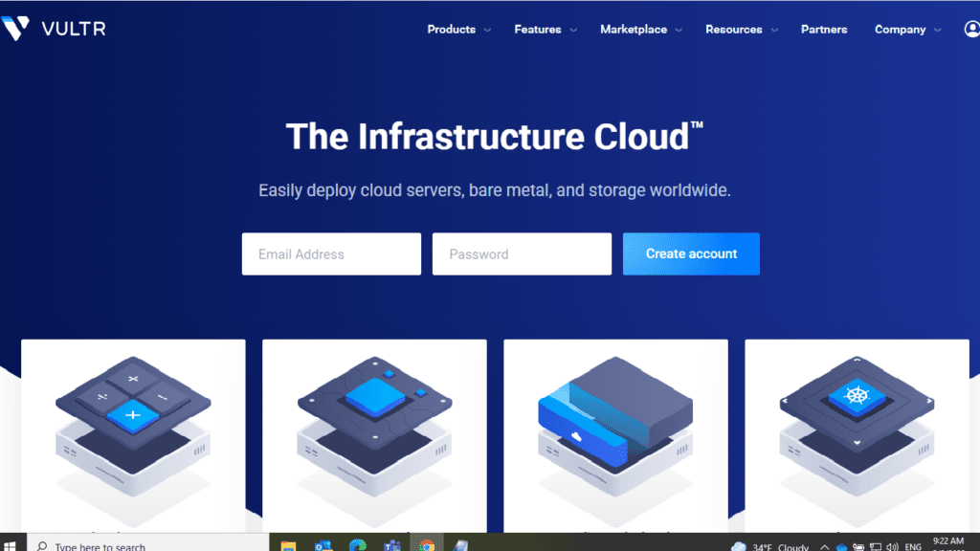Click the headline The Infrastructure Cloud
Viewport: 980px width, 551px height.
point(494,136)
